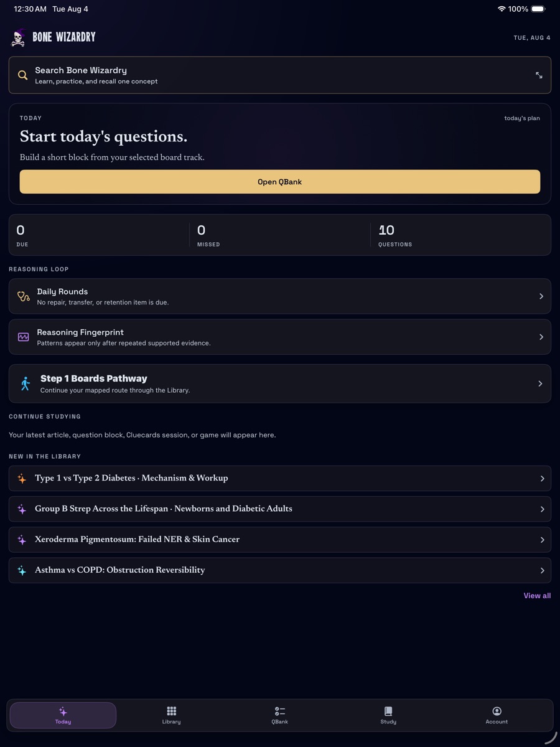Open Daily Rounds via its chevron
The width and height of the screenshot is (560, 747).
pos(541,296)
